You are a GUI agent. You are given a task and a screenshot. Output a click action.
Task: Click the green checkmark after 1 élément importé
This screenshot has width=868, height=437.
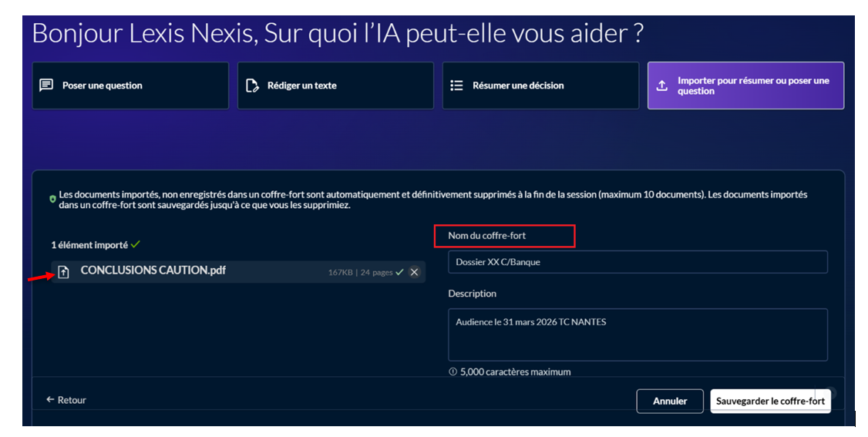coord(136,244)
